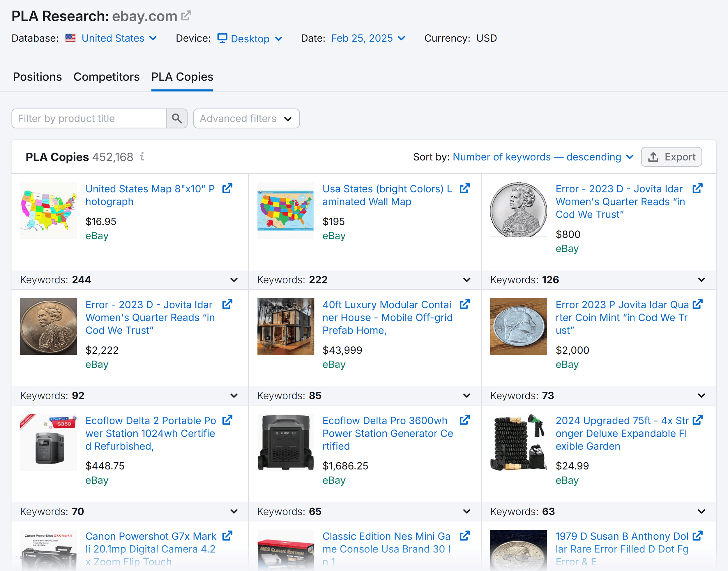
Task: Click the Filter by product title field
Action: click(x=89, y=118)
